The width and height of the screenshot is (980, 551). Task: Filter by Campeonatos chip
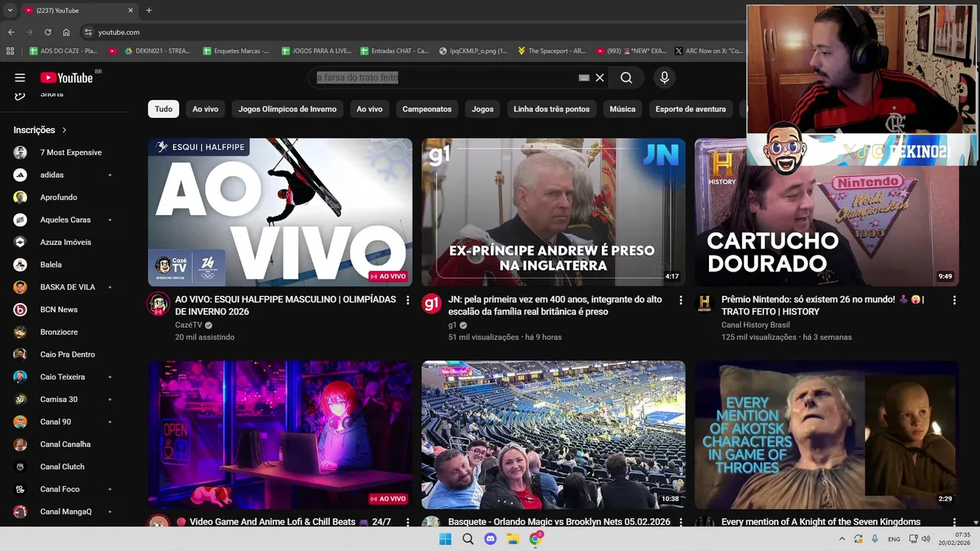point(427,109)
